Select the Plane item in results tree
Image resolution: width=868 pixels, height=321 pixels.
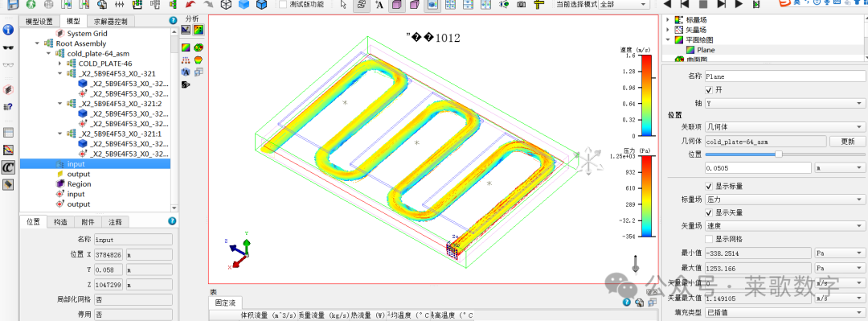[x=706, y=49]
